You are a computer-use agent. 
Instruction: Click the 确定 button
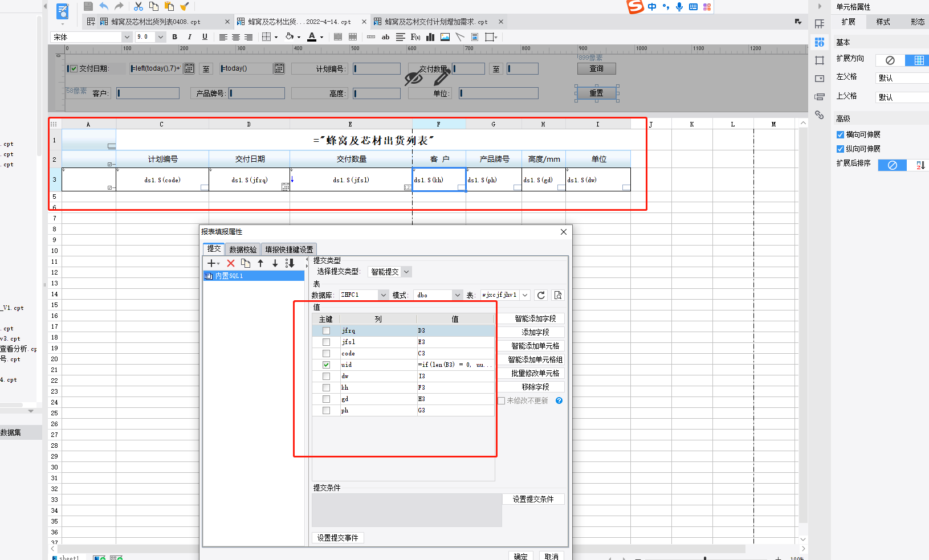pyautogui.click(x=520, y=556)
